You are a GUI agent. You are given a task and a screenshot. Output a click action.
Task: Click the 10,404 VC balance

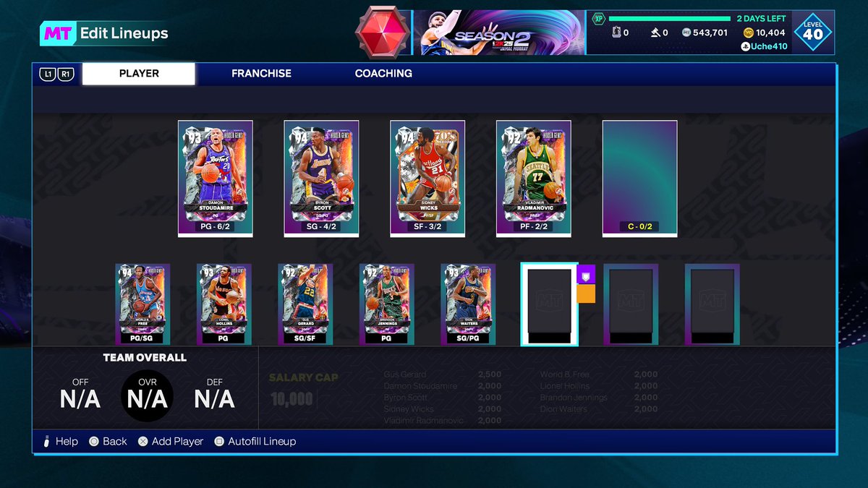pyautogui.click(x=770, y=33)
